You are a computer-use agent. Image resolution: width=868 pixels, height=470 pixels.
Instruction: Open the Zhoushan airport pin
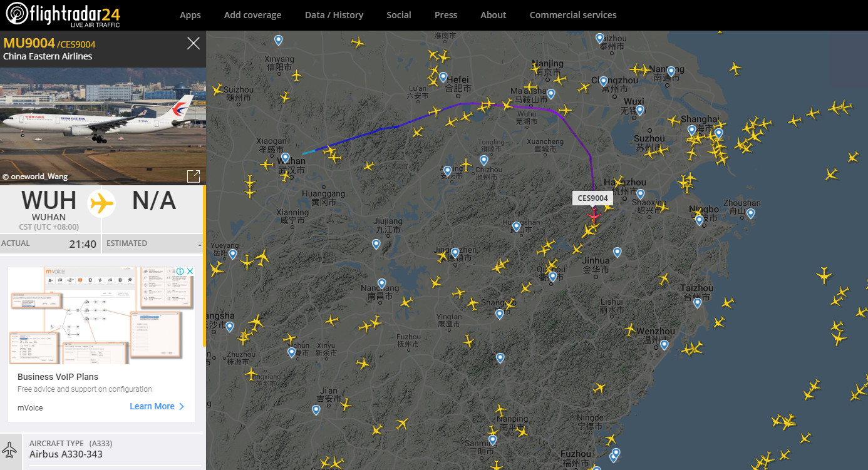tap(750, 213)
